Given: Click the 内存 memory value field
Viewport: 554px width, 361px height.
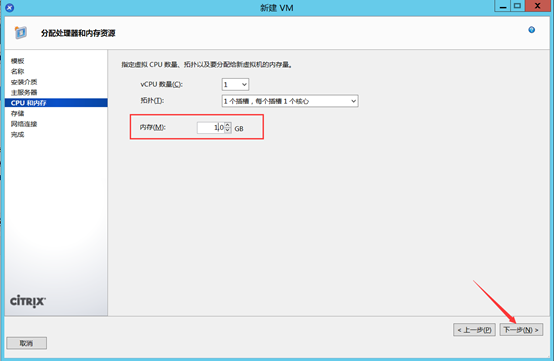Looking at the screenshot, I should point(211,128).
